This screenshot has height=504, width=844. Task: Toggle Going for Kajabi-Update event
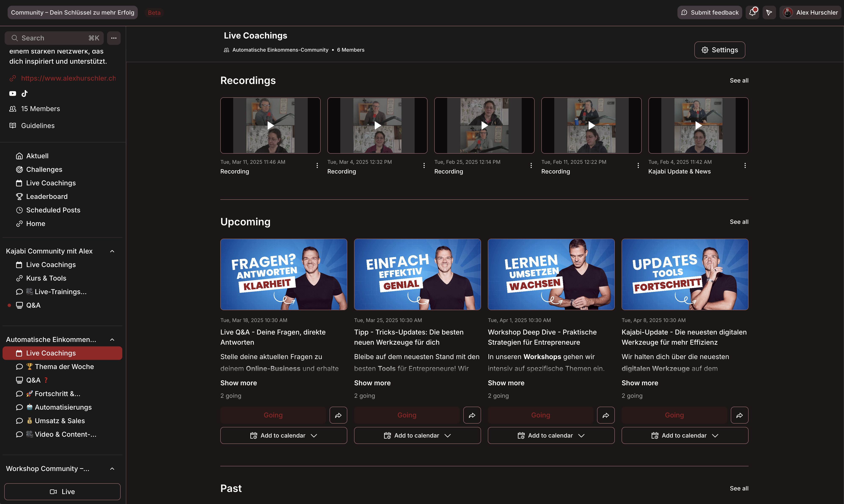[674, 415]
